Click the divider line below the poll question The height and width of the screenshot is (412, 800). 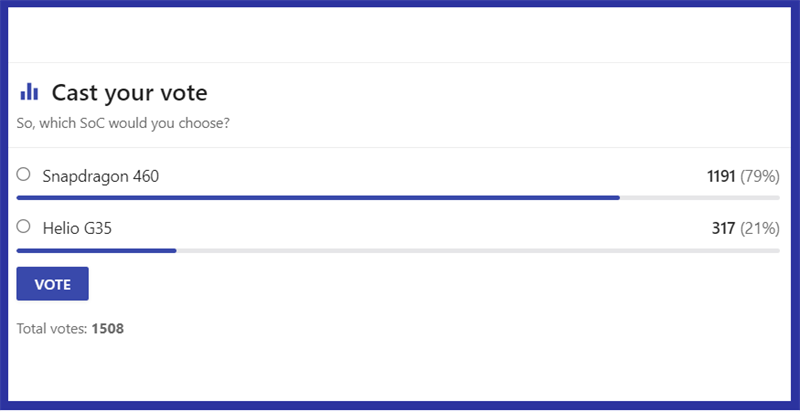click(400, 147)
